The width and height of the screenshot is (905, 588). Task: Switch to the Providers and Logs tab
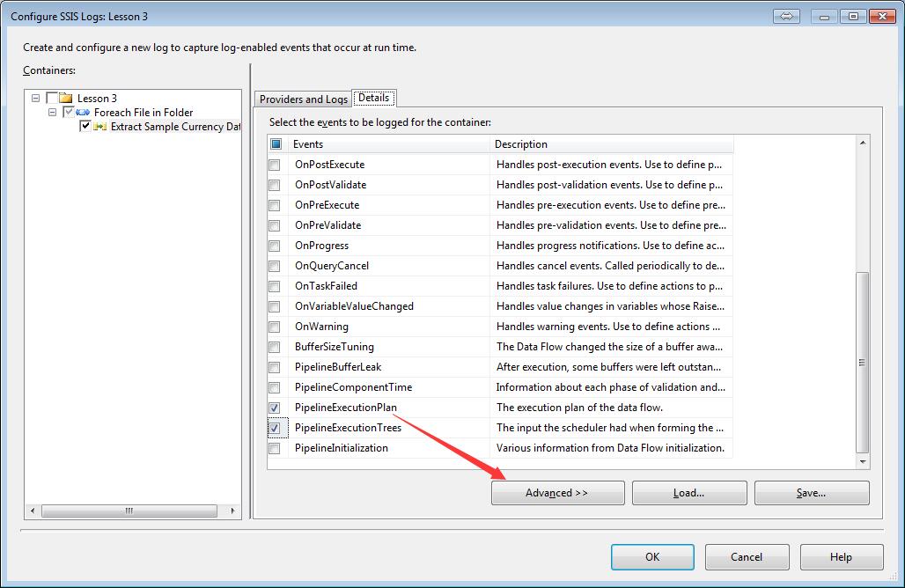click(x=303, y=99)
